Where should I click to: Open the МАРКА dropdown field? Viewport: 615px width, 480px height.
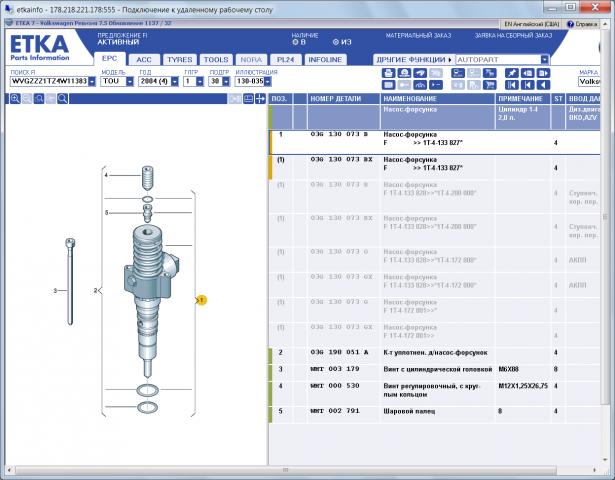point(589,82)
